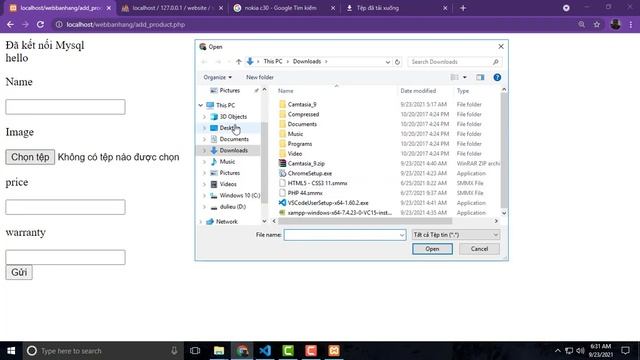Refresh the Downloads folder listing
This screenshot has width=640, height=360.
point(397,62)
